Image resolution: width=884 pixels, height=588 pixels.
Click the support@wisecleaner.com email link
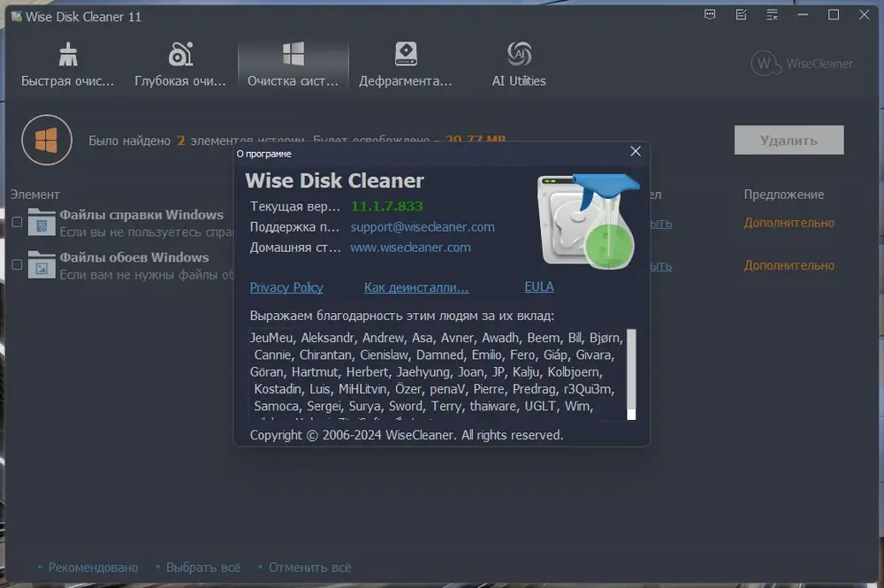tap(423, 227)
